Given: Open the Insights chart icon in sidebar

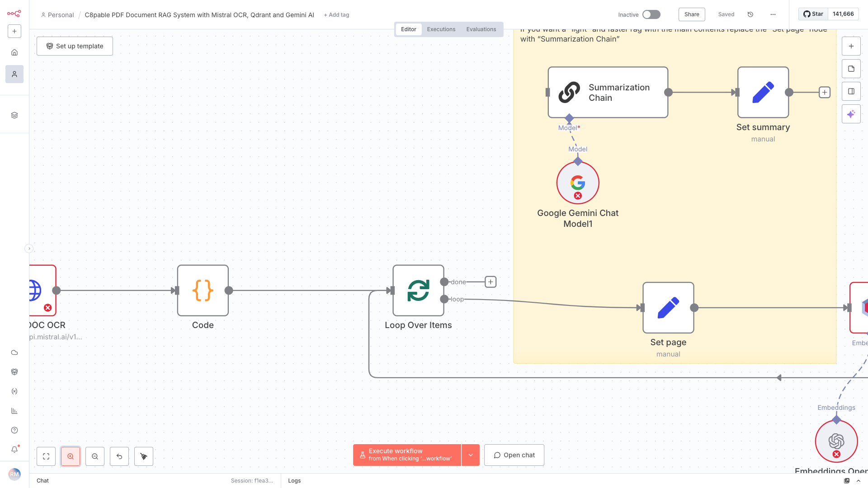Looking at the screenshot, I should pyautogui.click(x=14, y=411).
